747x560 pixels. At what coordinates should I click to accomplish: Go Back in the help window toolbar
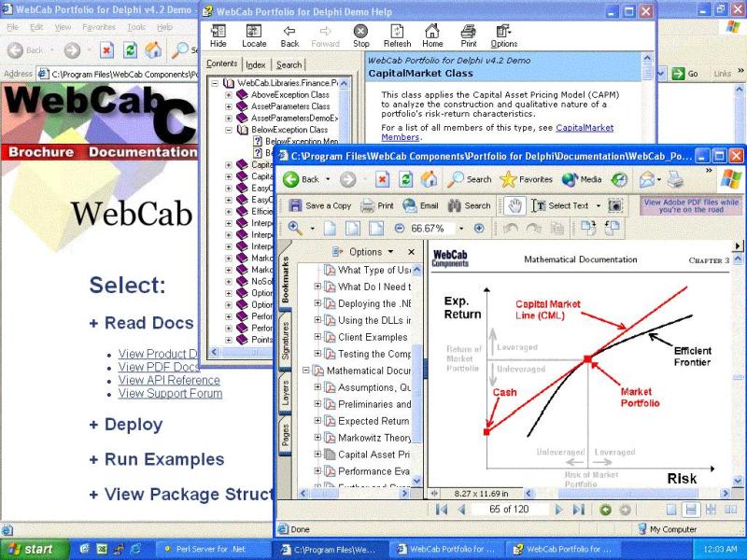289,36
